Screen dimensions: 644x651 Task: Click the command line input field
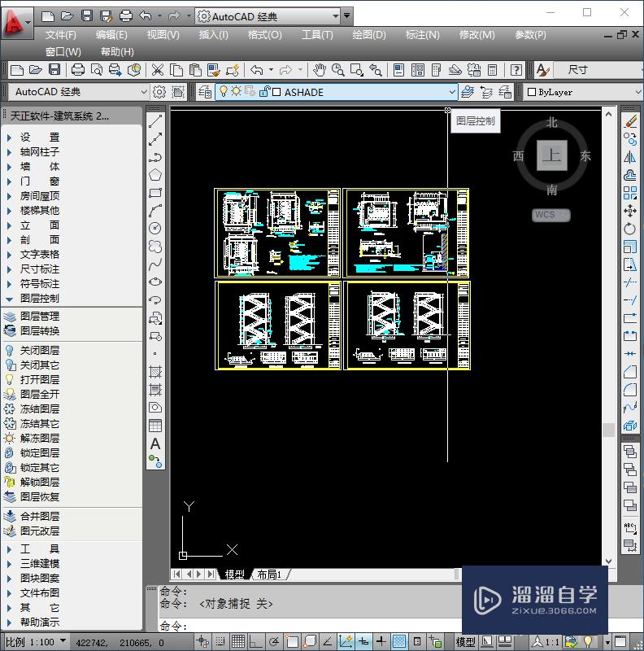click(x=309, y=625)
